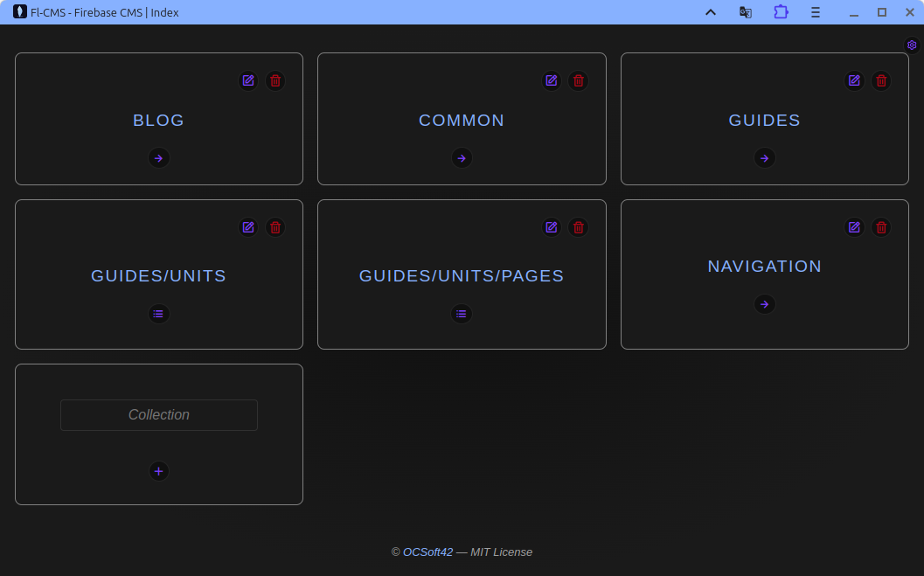Image resolution: width=924 pixels, height=576 pixels.
Task: Delete the GUIDES collection
Action: (x=881, y=80)
